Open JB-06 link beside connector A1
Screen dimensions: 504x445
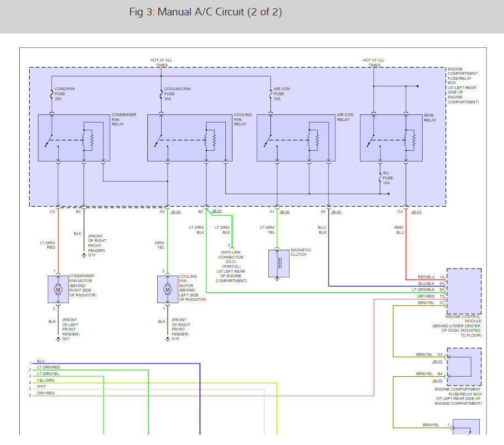(x=285, y=212)
